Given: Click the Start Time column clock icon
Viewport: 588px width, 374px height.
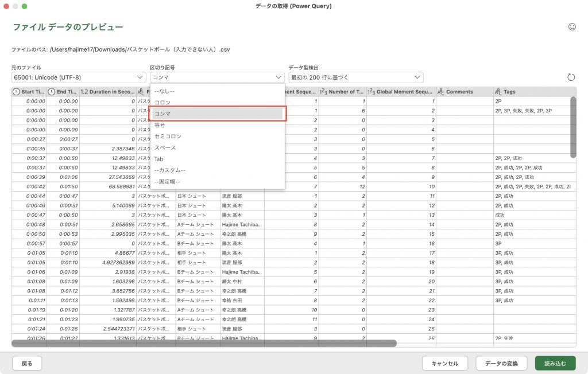Looking at the screenshot, I should tap(17, 92).
